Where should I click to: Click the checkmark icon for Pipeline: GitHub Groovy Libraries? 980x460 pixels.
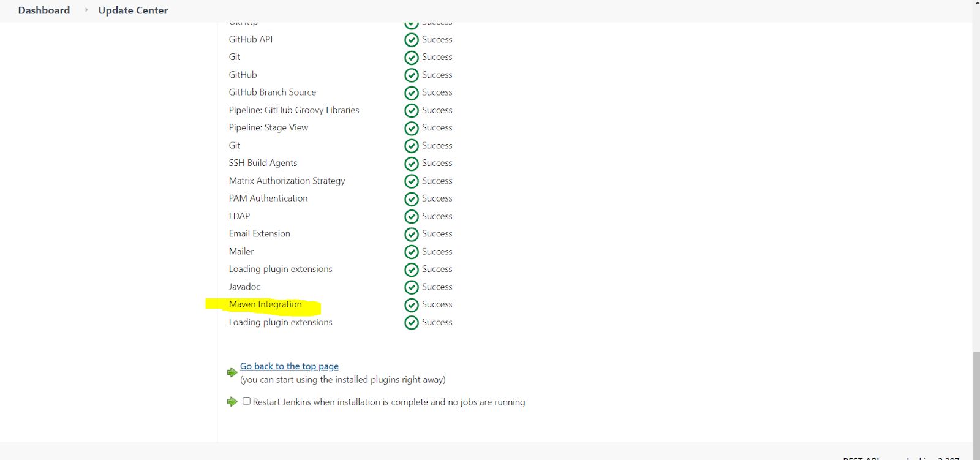click(412, 111)
